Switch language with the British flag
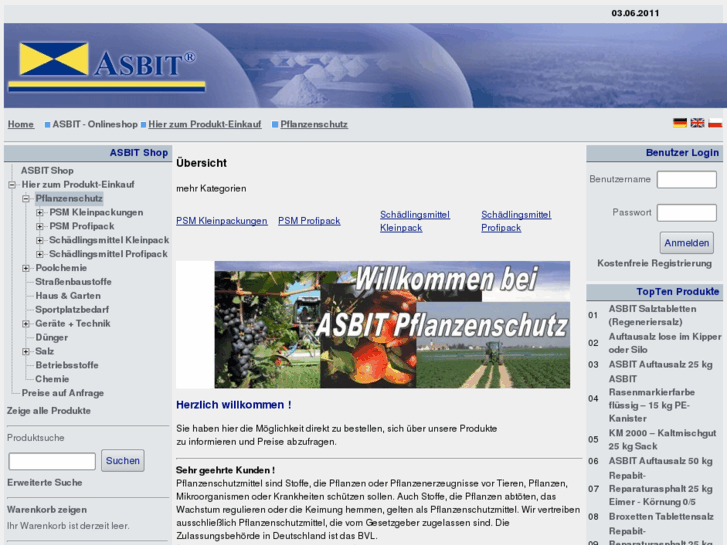This screenshot has height=545, width=727. pyautogui.click(x=697, y=123)
